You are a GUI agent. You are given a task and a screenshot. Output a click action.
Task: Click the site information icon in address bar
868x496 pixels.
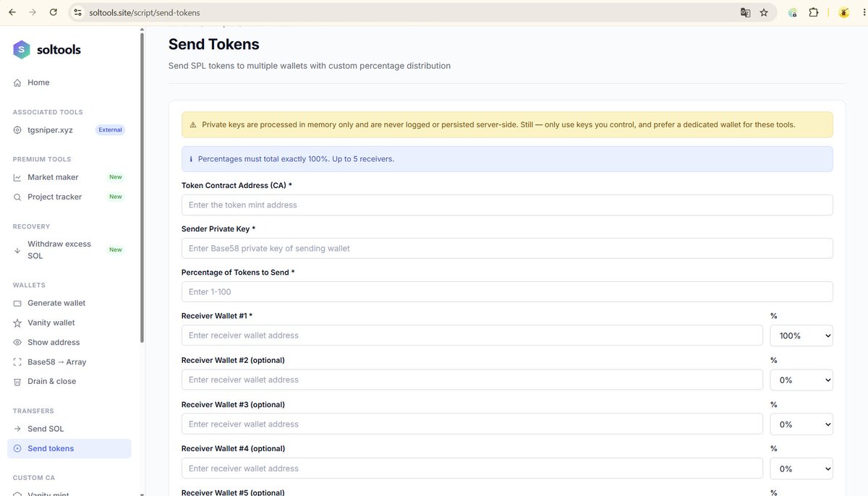click(x=78, y=12)
